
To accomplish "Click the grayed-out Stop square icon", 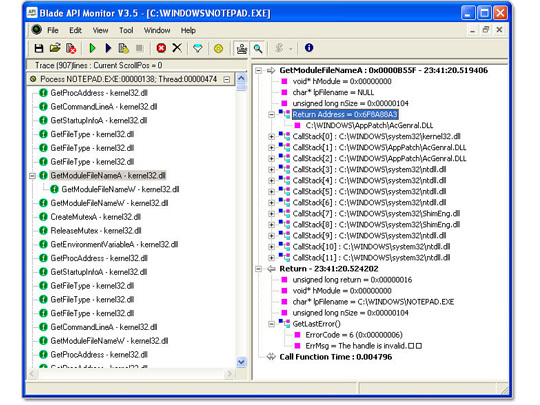I will (139, 48).
